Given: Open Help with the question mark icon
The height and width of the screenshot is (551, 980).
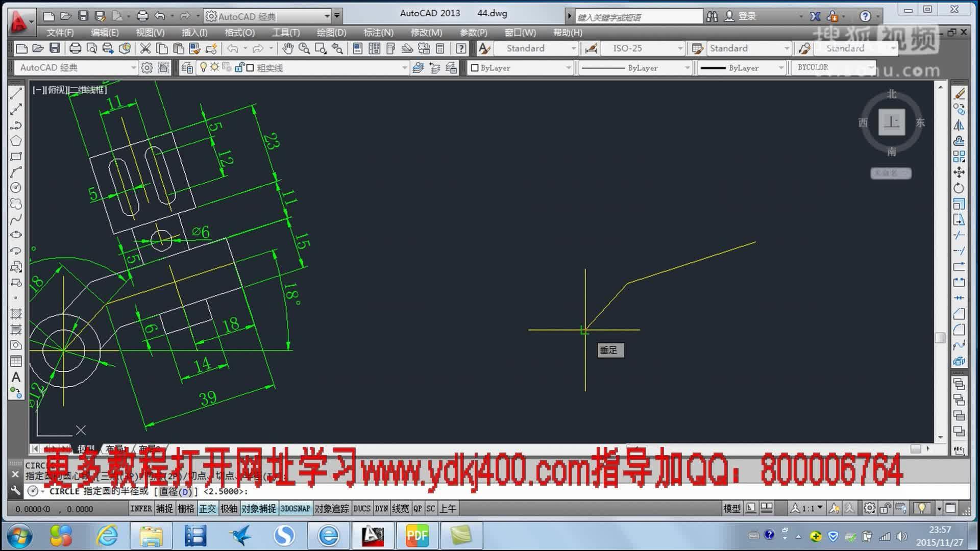Looking at the screenshot, I should (x=460, y=48).
